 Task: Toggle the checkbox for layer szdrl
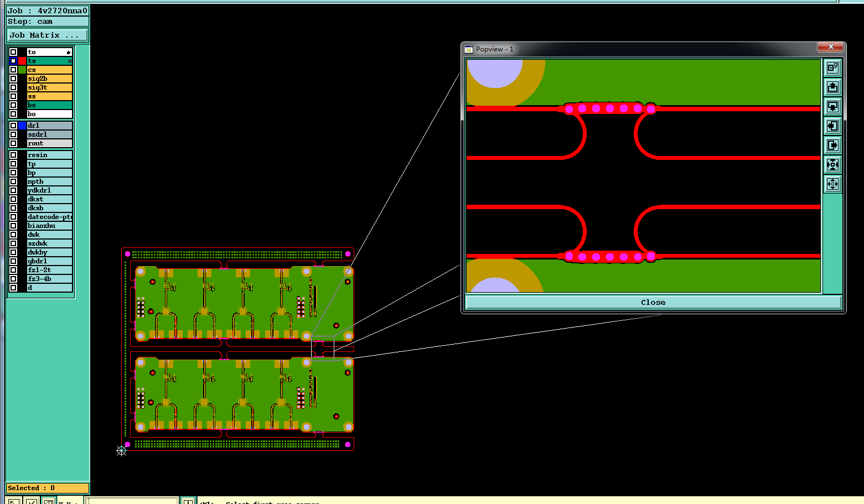tap(13, 134)
